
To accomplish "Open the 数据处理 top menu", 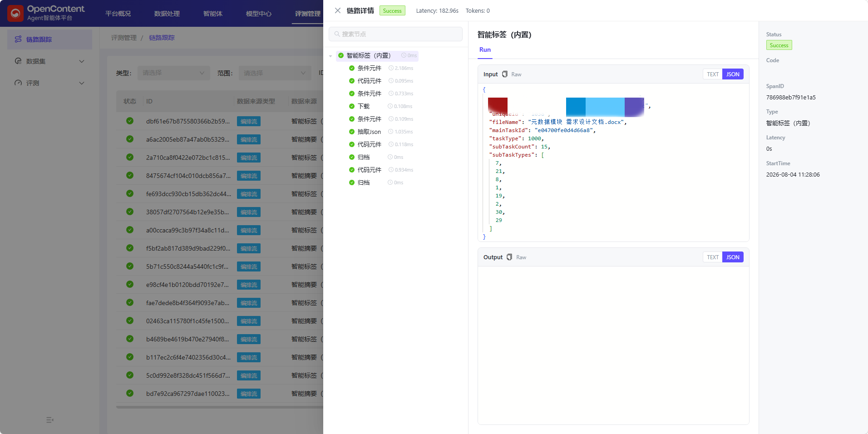I will 167,14.
